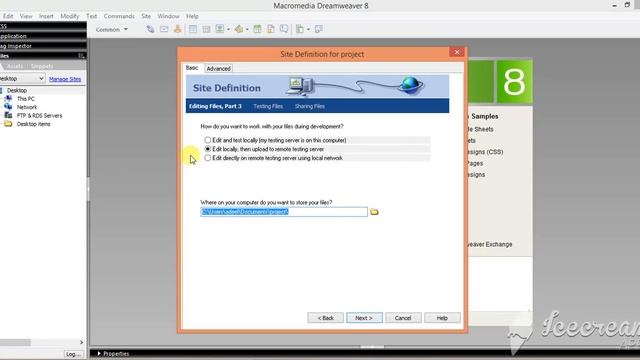Image resolution: width=640 pixels, height=360 pixels.
Task: Switch to the Advanced tab
Action: [218, 69]
